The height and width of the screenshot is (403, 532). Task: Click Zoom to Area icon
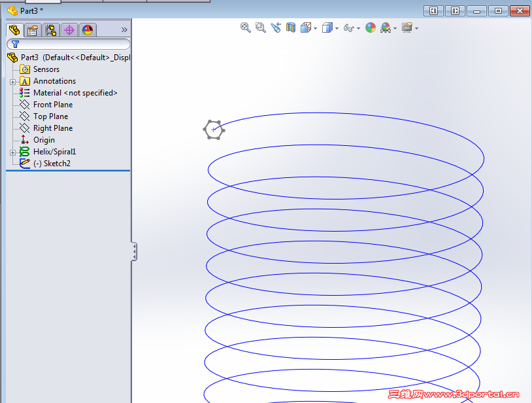click(261, 27)
